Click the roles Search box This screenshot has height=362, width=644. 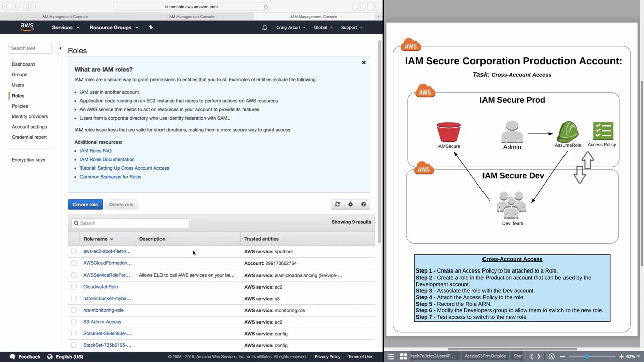click(x=130, y=223)
